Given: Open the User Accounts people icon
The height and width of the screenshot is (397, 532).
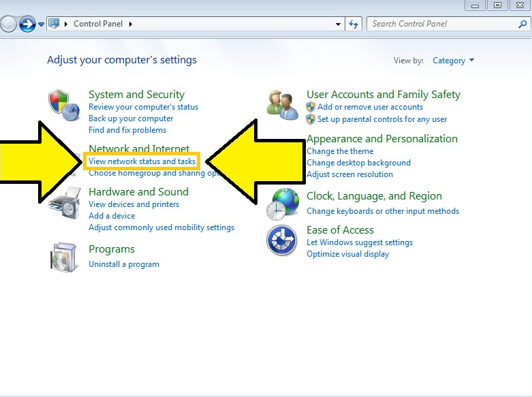Looking at the screenshot, I should [x=282, y=105].
